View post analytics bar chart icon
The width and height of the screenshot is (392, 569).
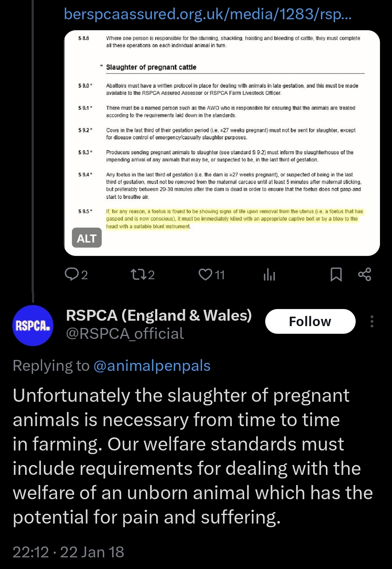[269, 275]
